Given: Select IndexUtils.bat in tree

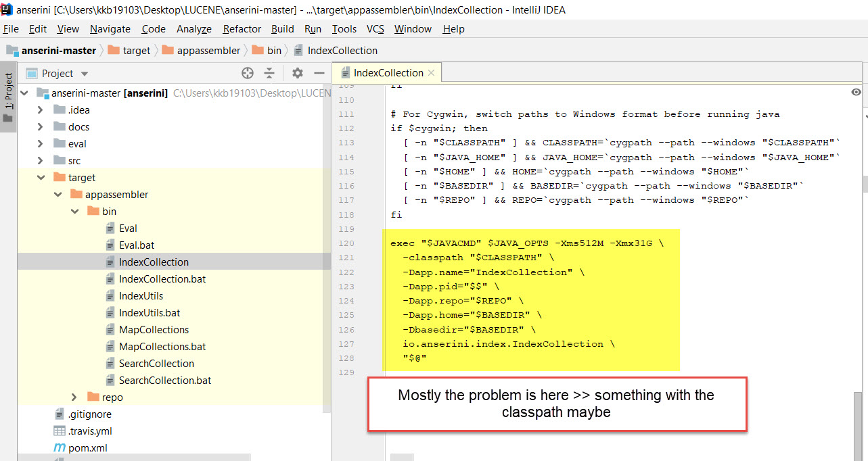Looking at the screenshot, I should [x=150, y=313].
